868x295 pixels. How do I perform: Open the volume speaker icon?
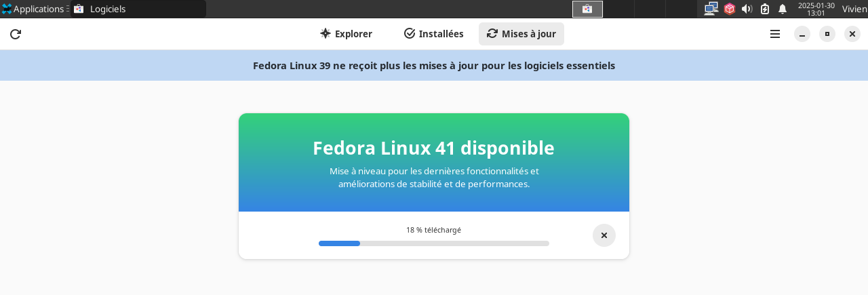(x=747, y=9)
